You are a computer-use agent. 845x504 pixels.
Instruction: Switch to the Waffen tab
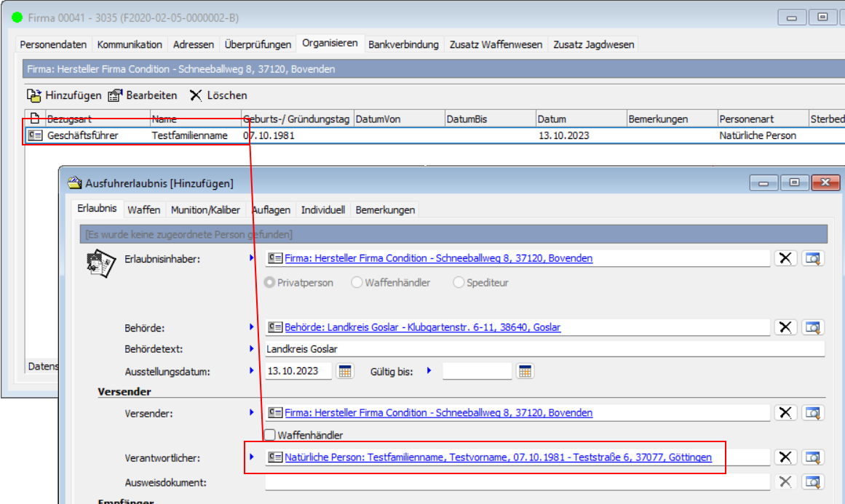point(143,209)
